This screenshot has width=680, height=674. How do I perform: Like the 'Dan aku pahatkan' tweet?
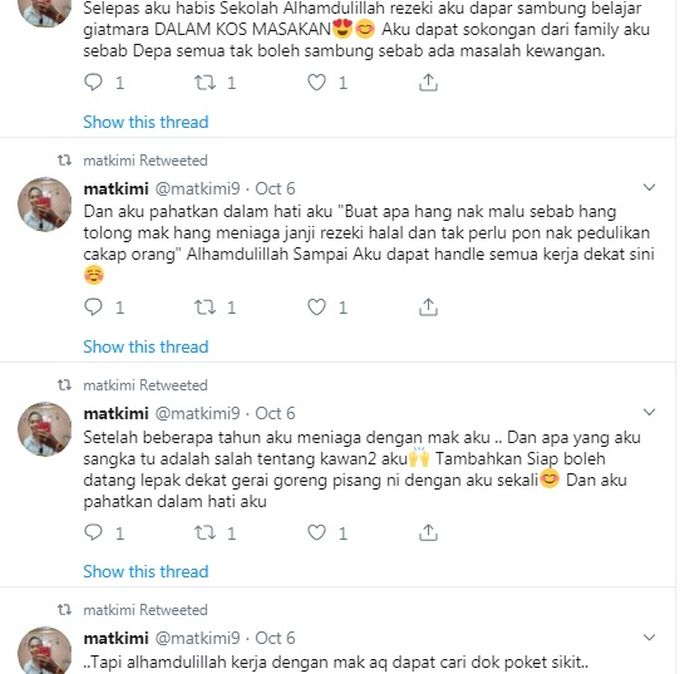coord(317,308)
